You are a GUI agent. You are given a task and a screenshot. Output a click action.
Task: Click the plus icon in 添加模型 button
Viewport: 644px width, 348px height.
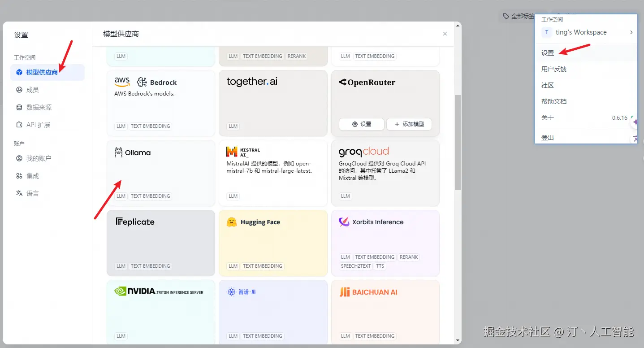tap(397, 124)
